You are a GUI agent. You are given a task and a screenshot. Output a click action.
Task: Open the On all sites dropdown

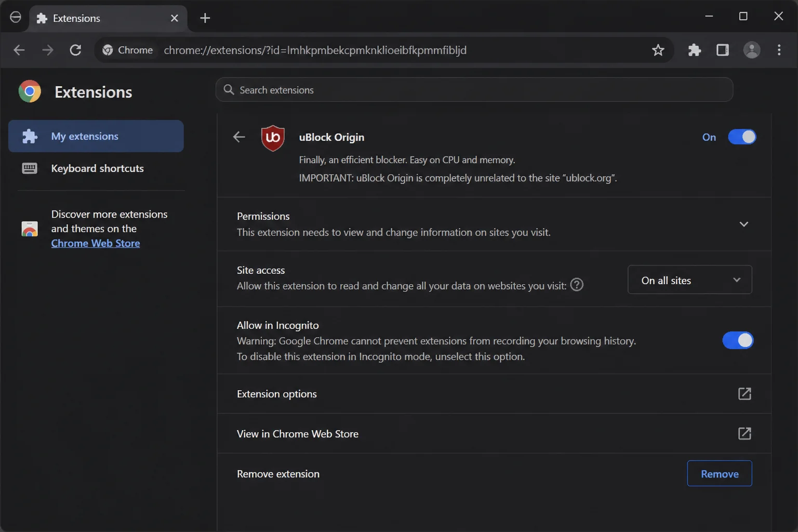[x=689, y=280]
